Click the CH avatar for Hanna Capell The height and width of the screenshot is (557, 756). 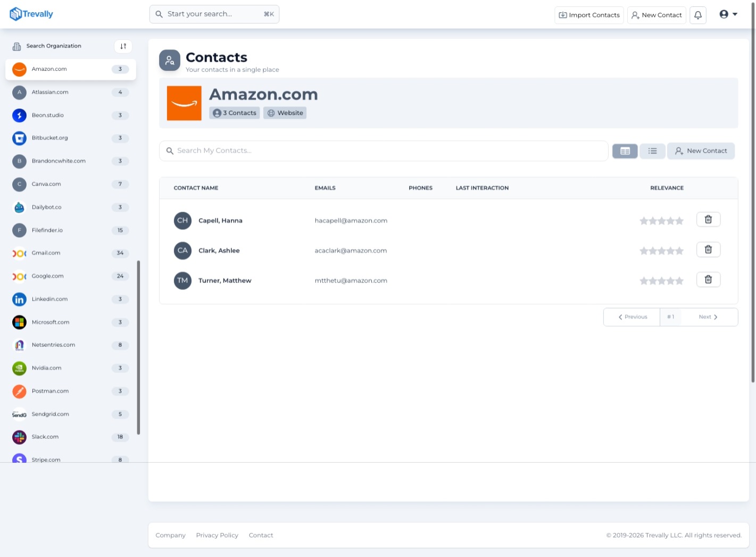pos(182,220)
